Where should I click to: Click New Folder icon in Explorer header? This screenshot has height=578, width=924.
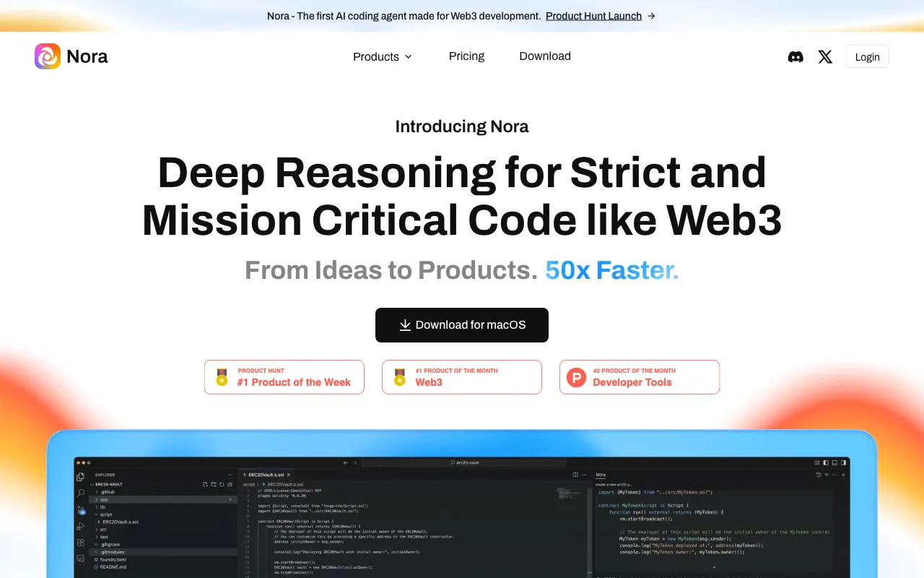tap(214, 484)
